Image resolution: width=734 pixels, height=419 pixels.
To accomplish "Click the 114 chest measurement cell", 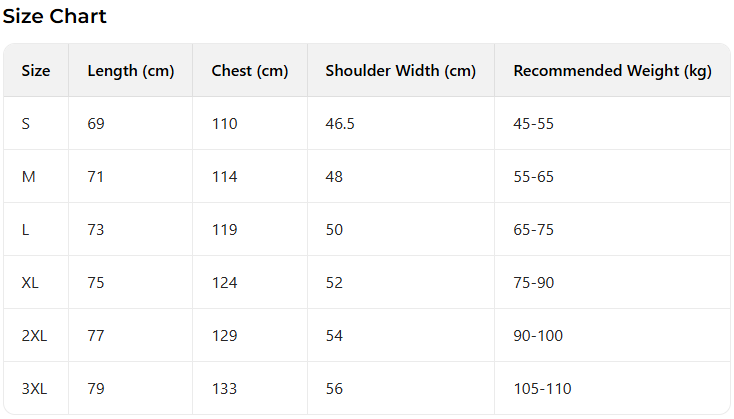I will pos(225,177).
